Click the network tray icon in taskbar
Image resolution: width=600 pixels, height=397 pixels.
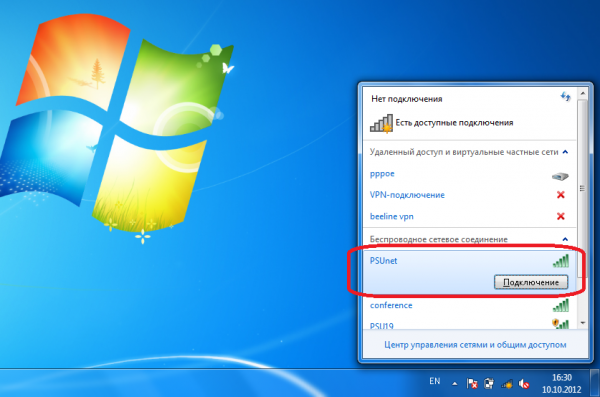click(x=507, y=384)
